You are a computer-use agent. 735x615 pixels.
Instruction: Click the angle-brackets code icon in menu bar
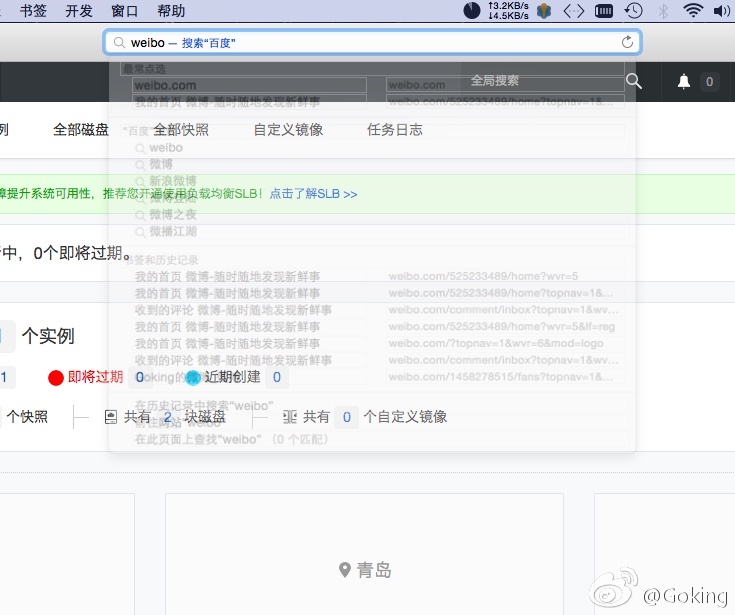574,10
